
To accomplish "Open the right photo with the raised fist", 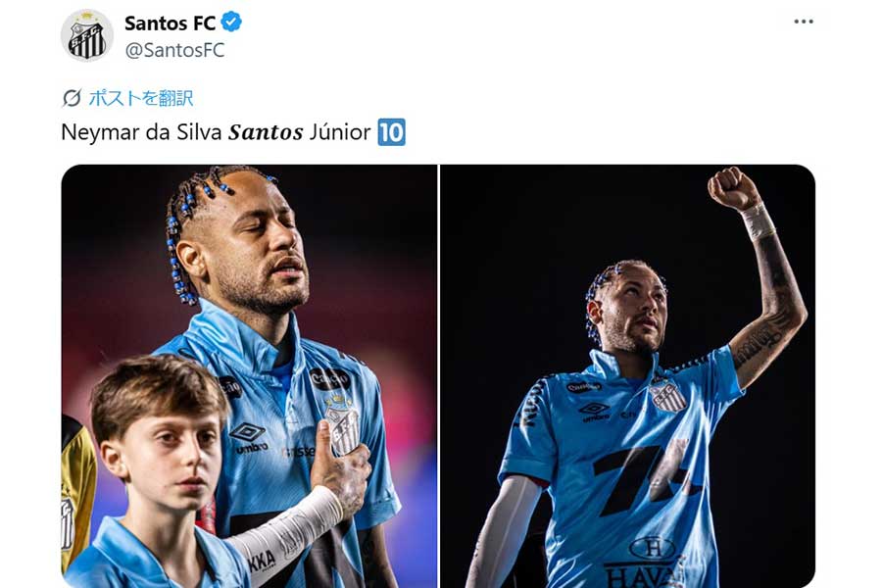I will click(627, 376).
